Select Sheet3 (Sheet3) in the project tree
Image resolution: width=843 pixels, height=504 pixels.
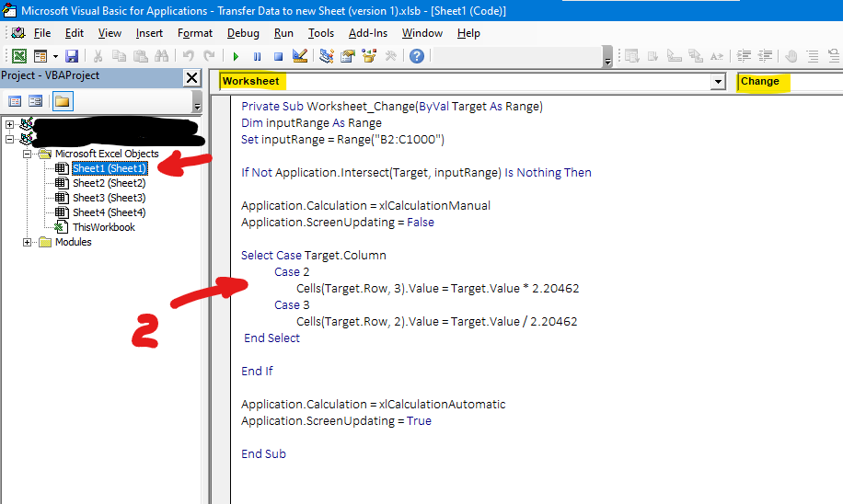[x=110, y=198]
